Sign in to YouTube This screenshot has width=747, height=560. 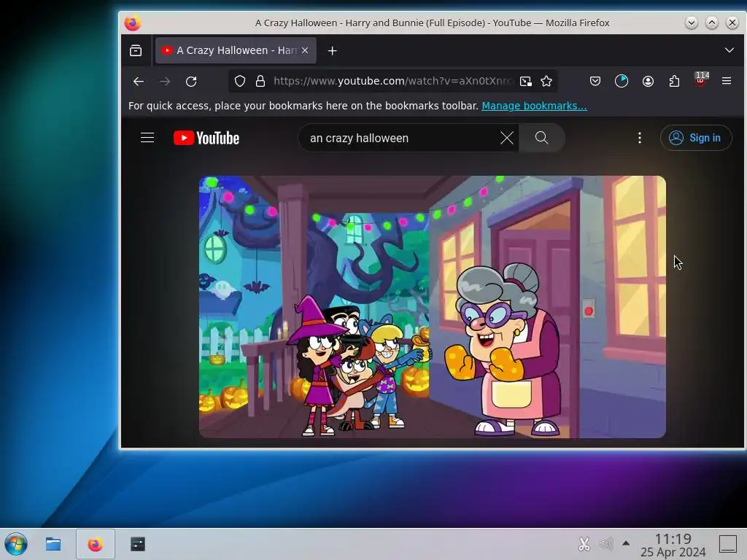tap(695, 138)
